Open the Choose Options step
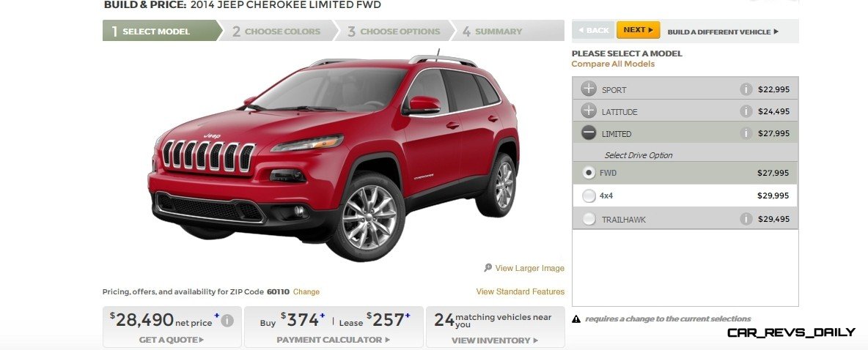 394,31
